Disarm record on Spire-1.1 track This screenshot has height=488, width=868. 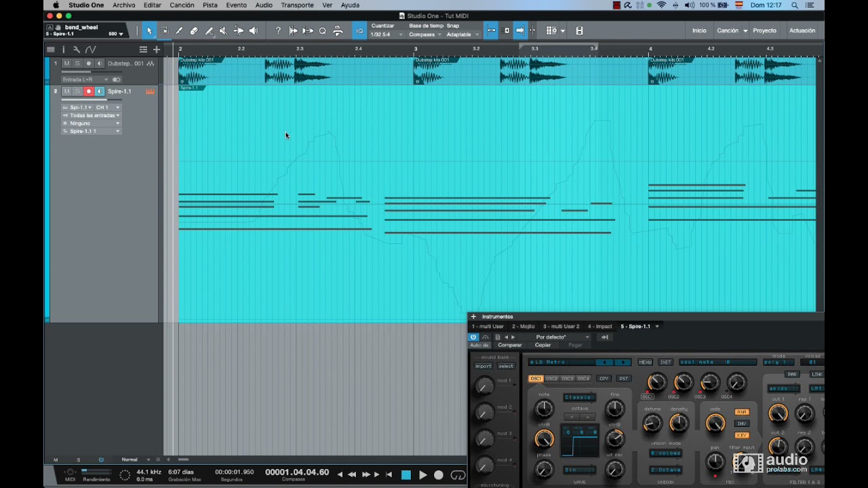88,91
